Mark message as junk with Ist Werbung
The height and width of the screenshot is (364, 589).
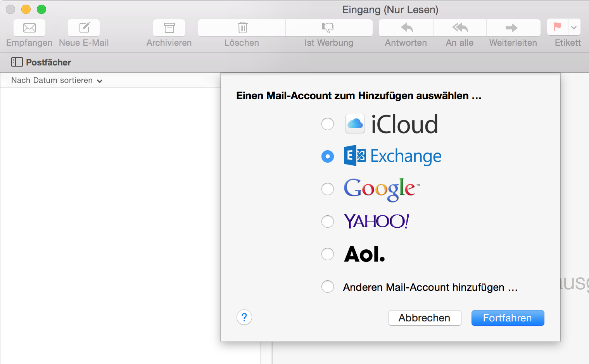(328, 28)
